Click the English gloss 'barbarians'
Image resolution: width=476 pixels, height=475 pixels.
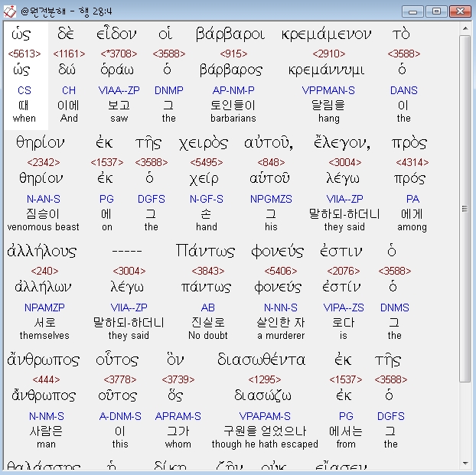tap(233, 118)
